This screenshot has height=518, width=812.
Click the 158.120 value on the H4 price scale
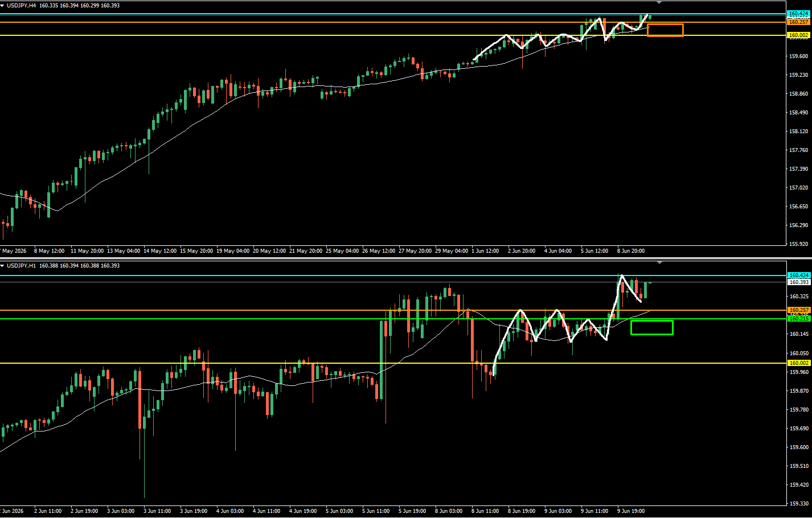click(x=799, y=131)
